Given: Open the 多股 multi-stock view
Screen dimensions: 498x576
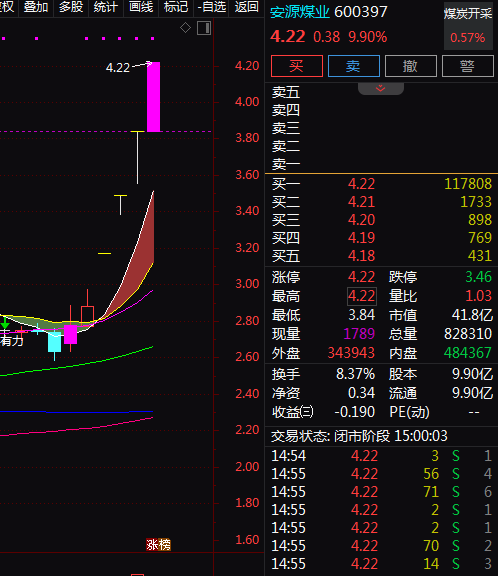Looking at the screenshot, I should (71, 7).
